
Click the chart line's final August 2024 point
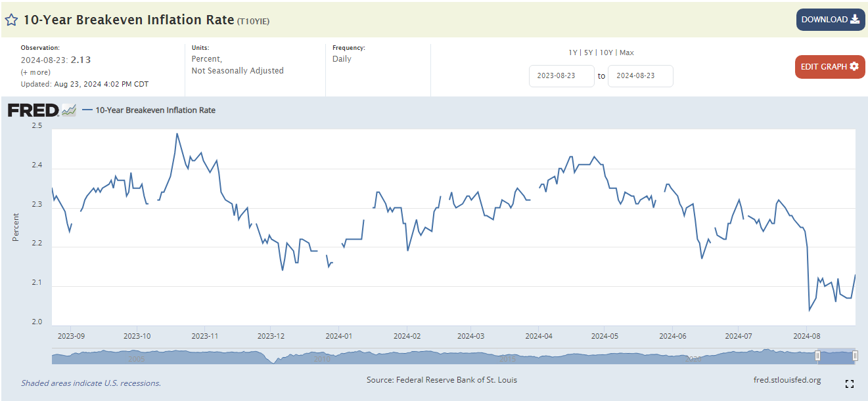pos(855,275)
